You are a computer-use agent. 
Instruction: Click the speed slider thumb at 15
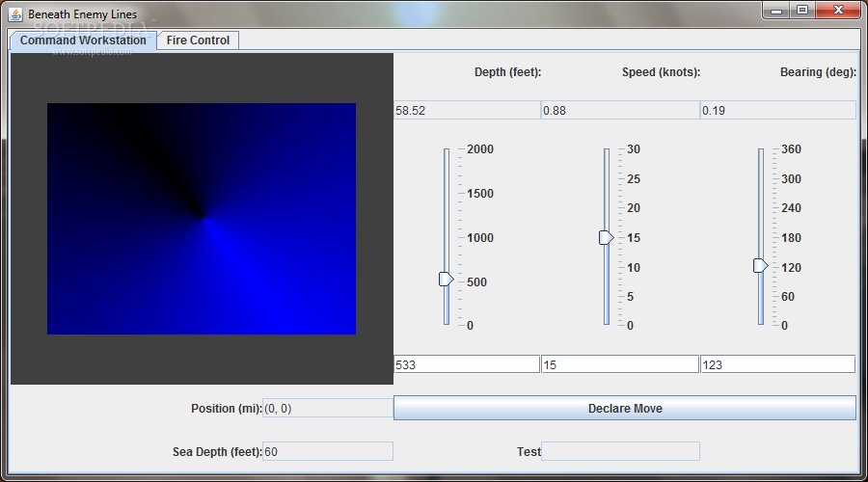coord(607,237)
